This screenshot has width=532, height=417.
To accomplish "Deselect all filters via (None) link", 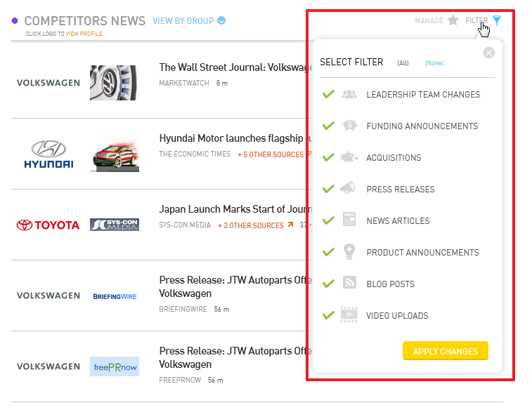I will pos(434,63).
